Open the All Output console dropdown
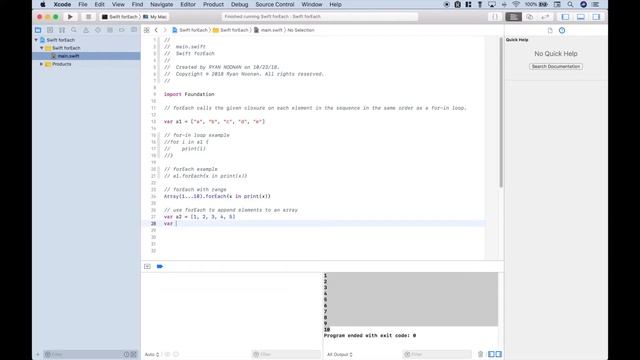This screenshot has height=360, width=640. (x=340, y=354)
